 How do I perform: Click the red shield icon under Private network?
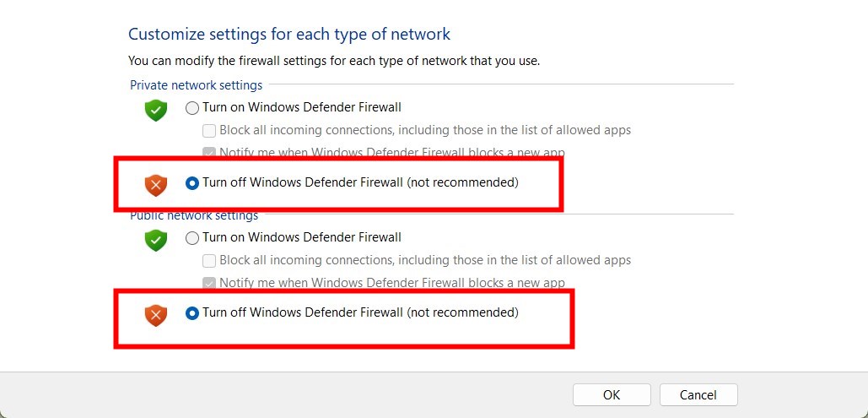(155, 184)
